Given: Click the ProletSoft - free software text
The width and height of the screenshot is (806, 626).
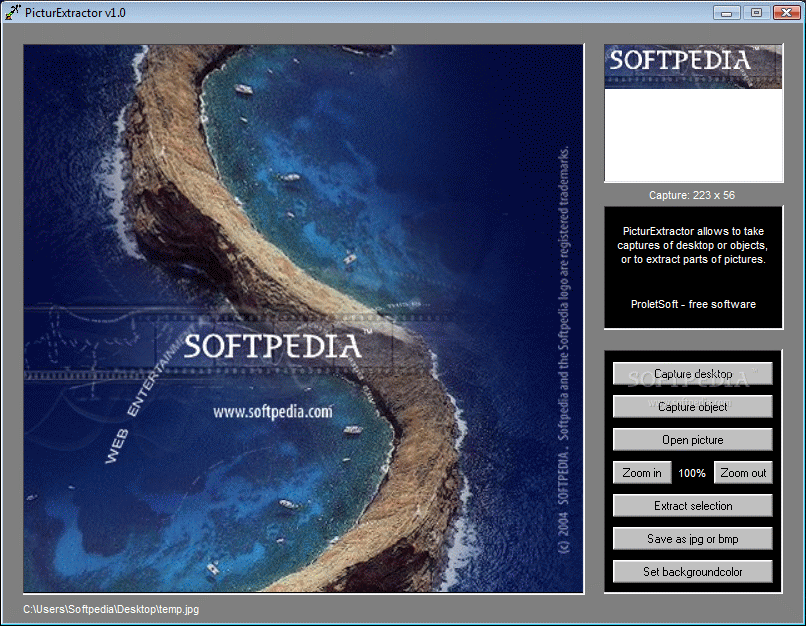Looking at the screenshot, I should tap(693, 304).
